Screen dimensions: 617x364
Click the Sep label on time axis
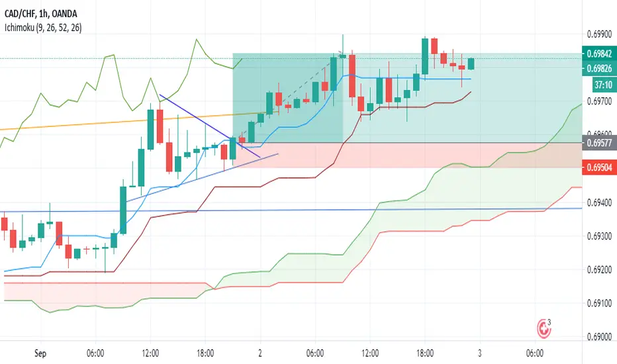tap(40, 353)
